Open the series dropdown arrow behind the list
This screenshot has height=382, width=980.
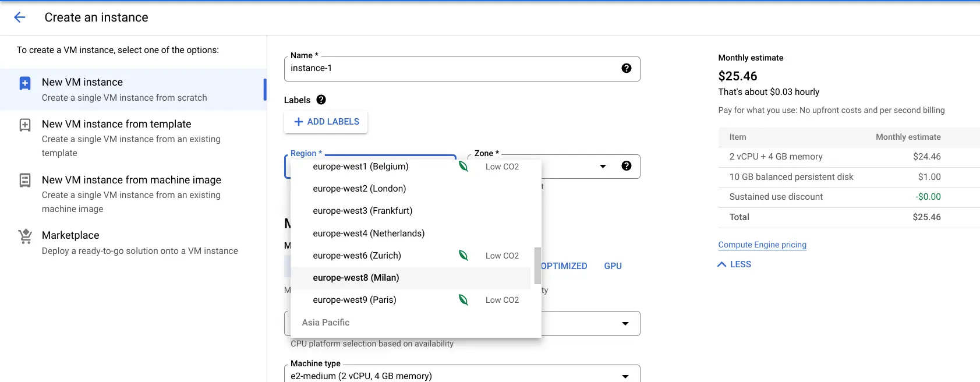[x=625, y=324]
